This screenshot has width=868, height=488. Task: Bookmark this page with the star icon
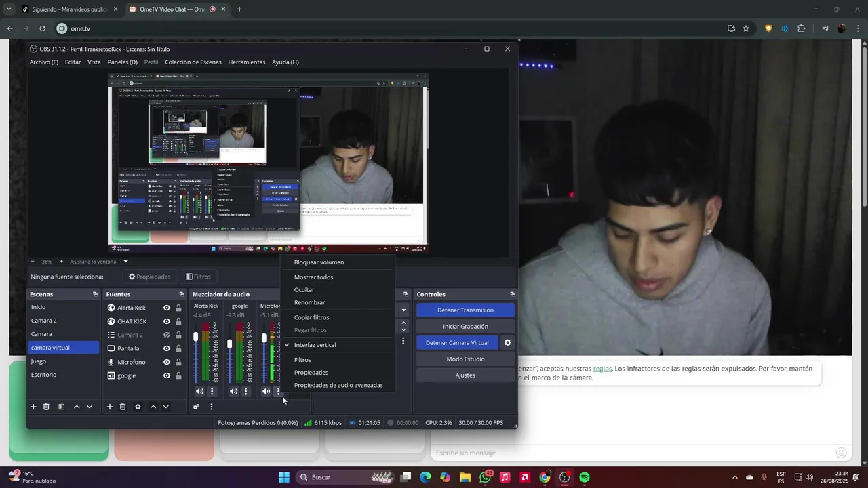click(x=746, y=28)
